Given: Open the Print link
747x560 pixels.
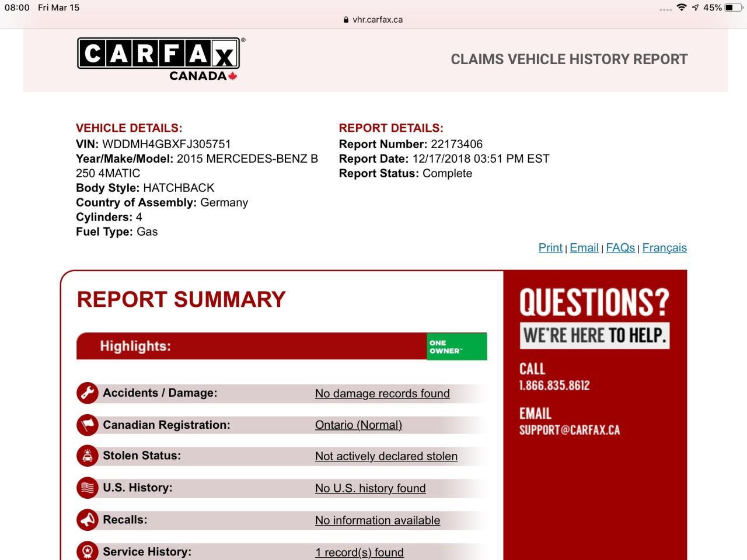Looking at the screenshot, I should coord(550,248).
